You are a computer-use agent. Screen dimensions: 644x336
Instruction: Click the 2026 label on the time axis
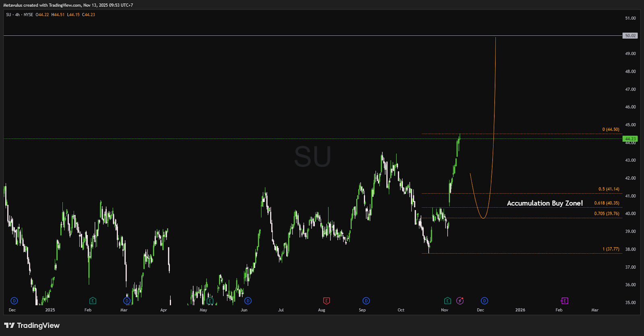[x=520, y=310]
